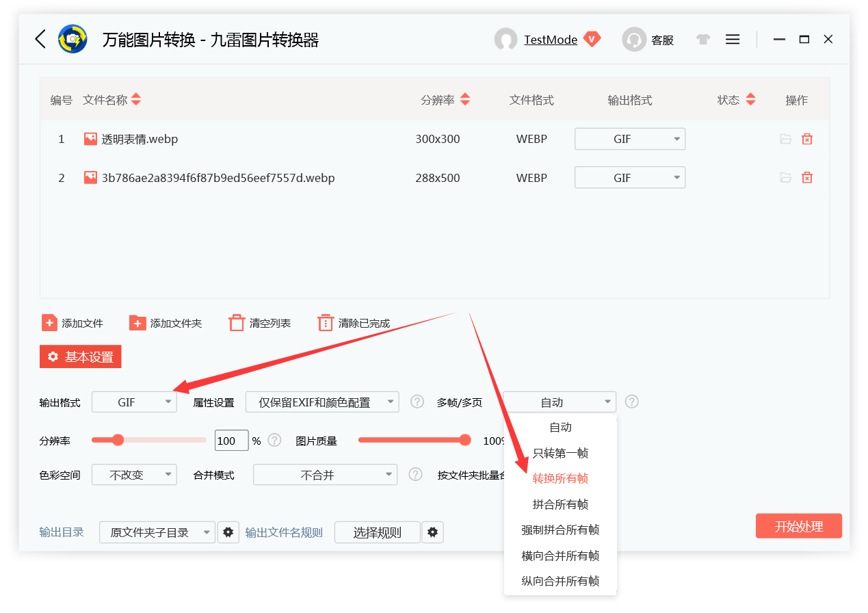Click 添加文件 button
This screenshot has width=868, height=613.
pos(72,323)
